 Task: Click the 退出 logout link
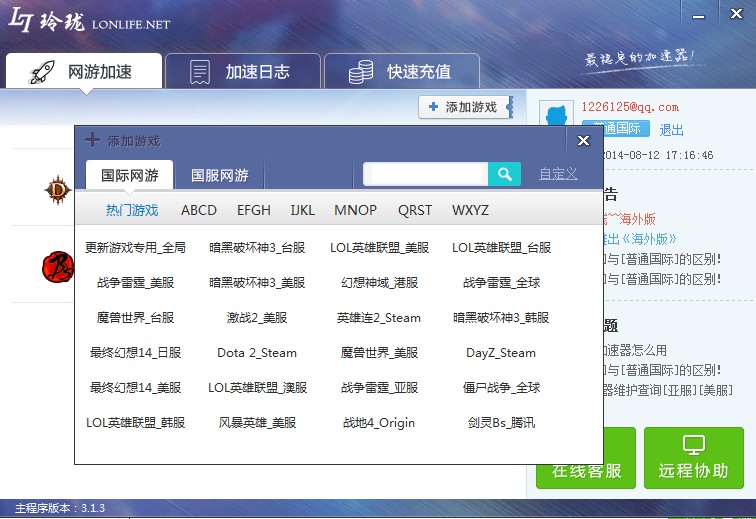pos(672,129)
